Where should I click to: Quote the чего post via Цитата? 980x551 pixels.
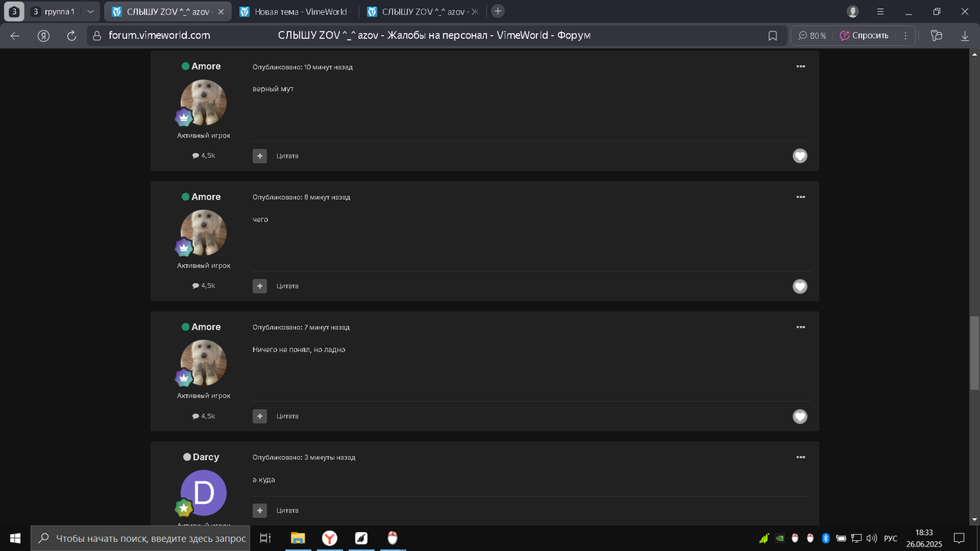[287, 286]
